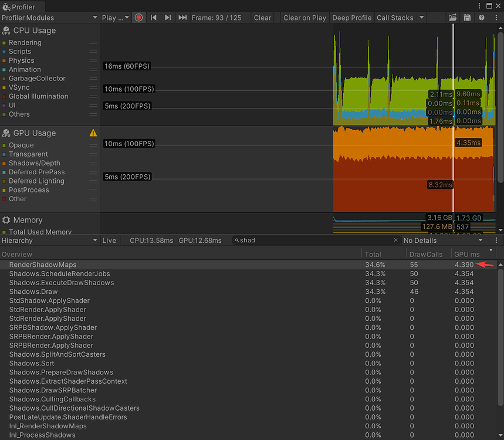Click the red Record profiling button
This screenshot has height=440, width=504.
[x=139, y=18]
